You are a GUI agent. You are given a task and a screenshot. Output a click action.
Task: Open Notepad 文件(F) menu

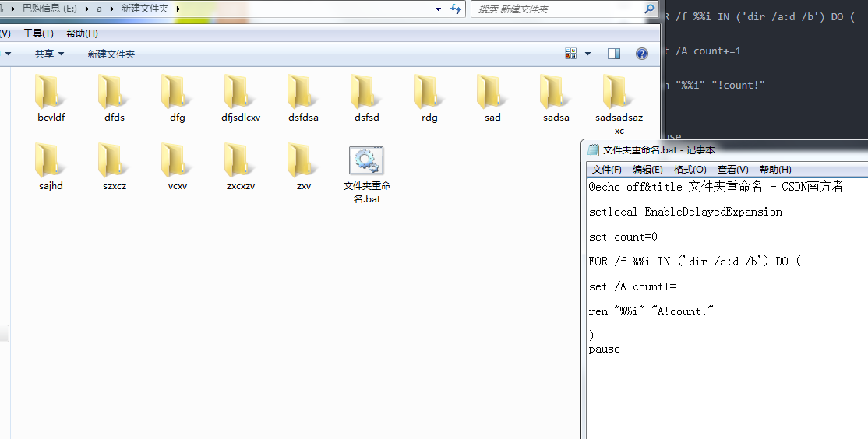tap(607, 170)
